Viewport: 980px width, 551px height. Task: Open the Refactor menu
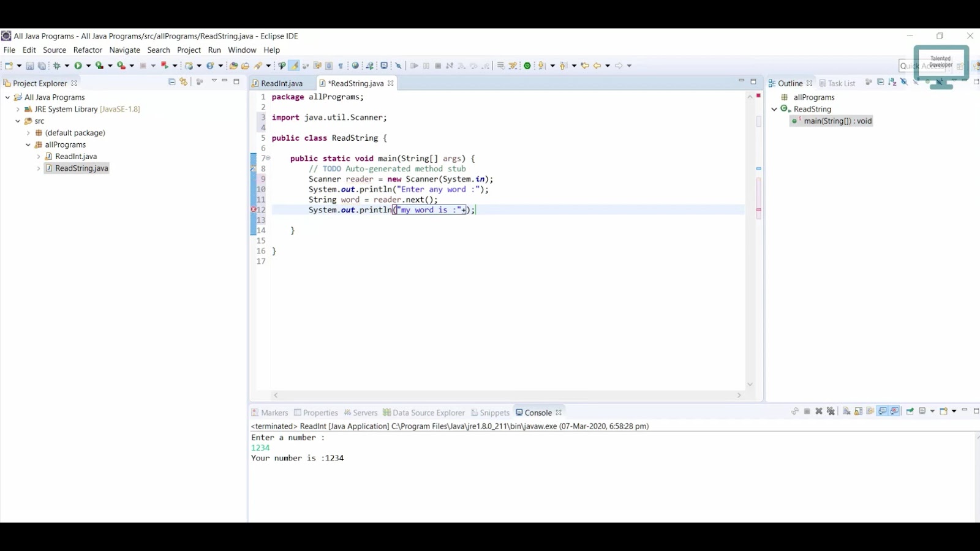click(x=88, y=50)
